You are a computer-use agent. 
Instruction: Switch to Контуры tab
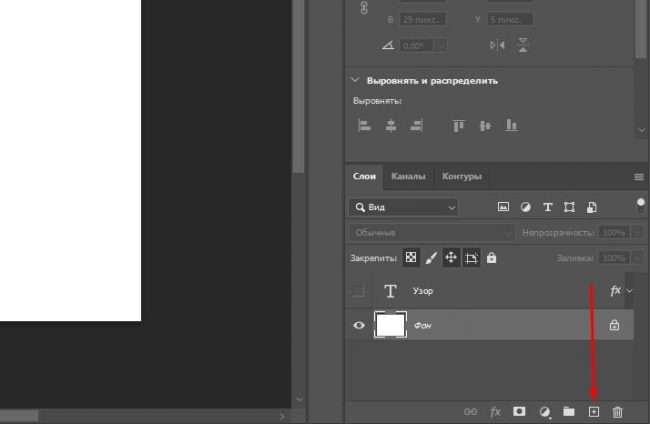(462, 177)
